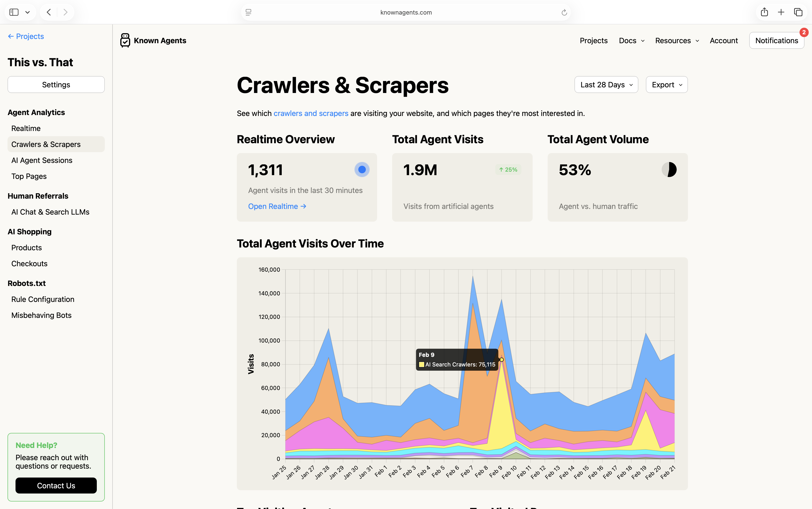Expand the Docs navigation menu
Image resolution: width=812 pixels, height=509 pixels.
point(632,41)
